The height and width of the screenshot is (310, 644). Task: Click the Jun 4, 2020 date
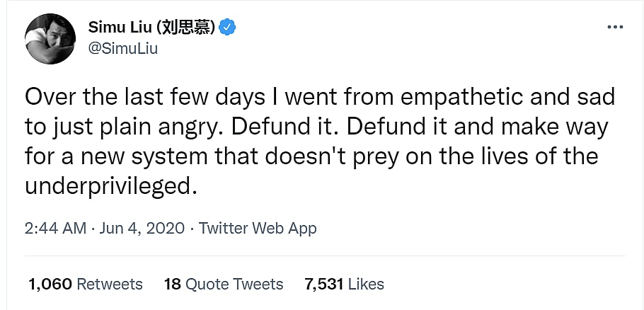pos(140,228)
